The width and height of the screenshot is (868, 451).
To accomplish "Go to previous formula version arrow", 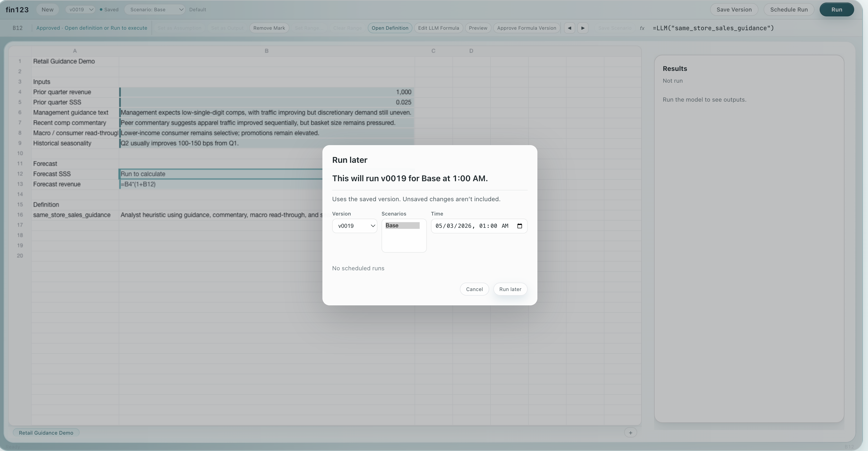I will tap(569, 28).
